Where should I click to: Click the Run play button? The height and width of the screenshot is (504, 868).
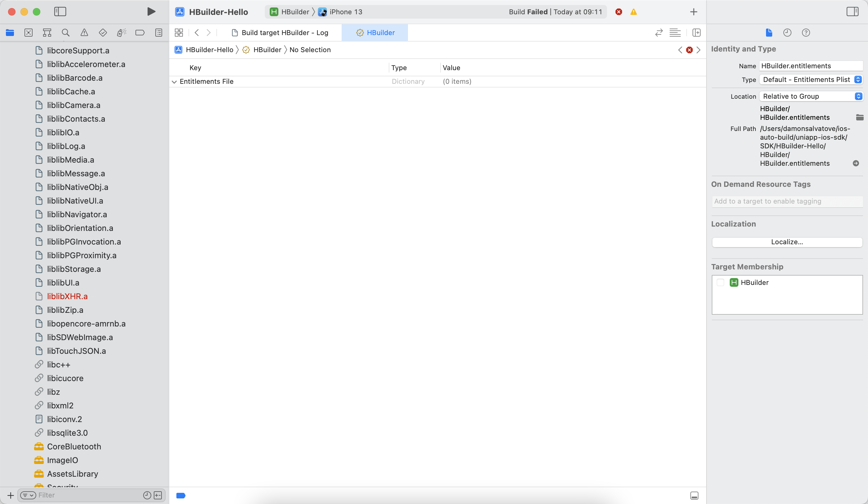151,12
